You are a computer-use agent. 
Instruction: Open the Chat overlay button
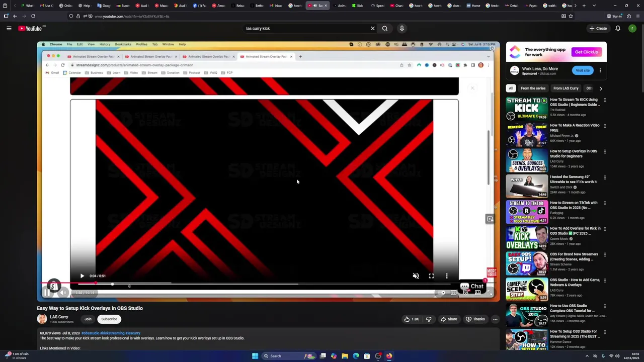(472, 287)
